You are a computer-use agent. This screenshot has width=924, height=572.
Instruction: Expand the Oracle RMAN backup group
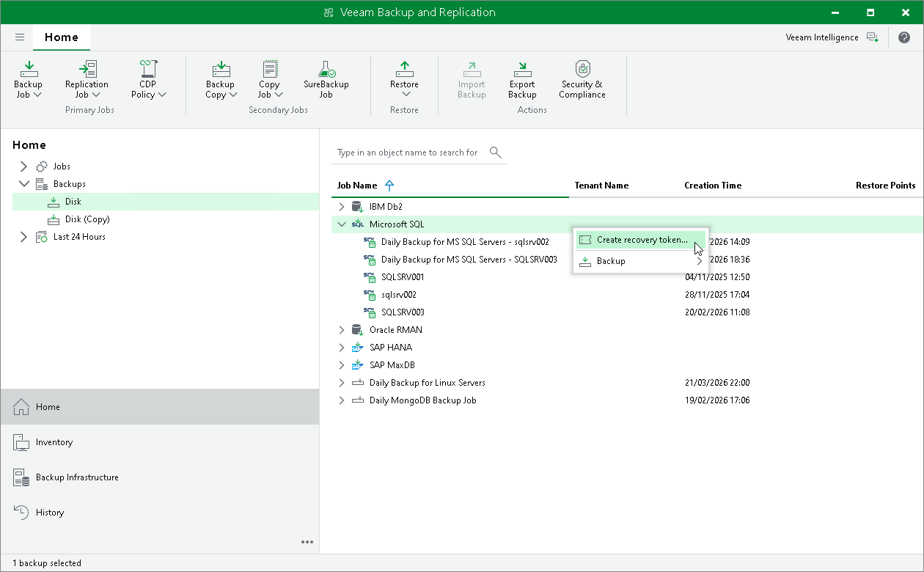(x=342, y=330)
